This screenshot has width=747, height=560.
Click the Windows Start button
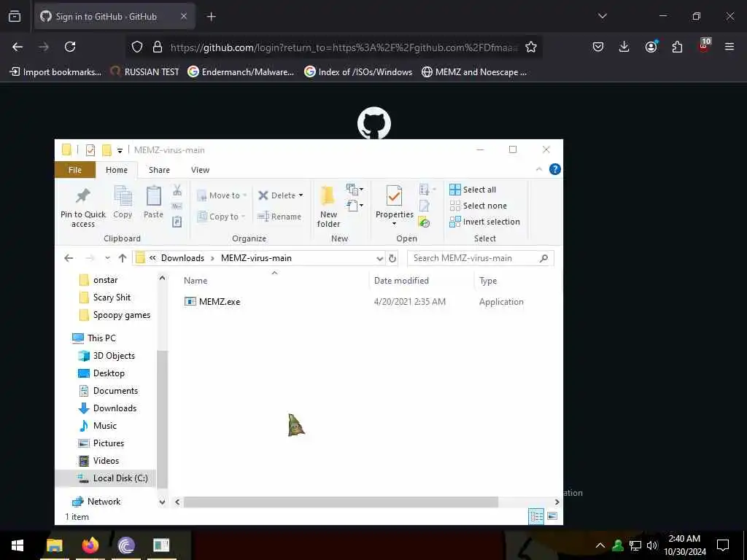[18, 545]
